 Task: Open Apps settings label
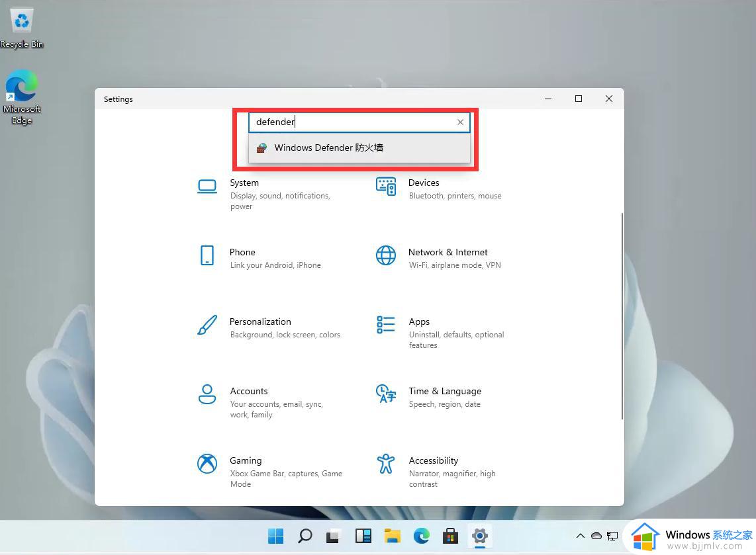tap(419, 322)
